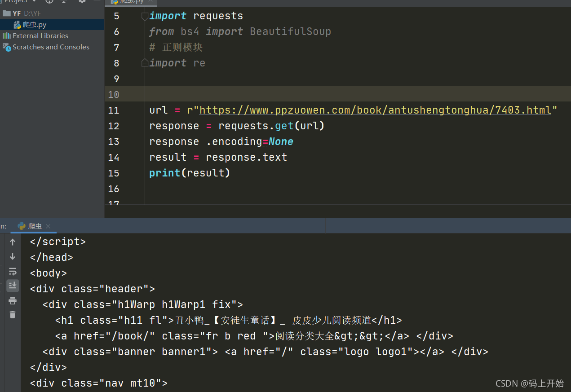Click 'None' keyword on line 13
571x392 pixels.
[281, 141]
